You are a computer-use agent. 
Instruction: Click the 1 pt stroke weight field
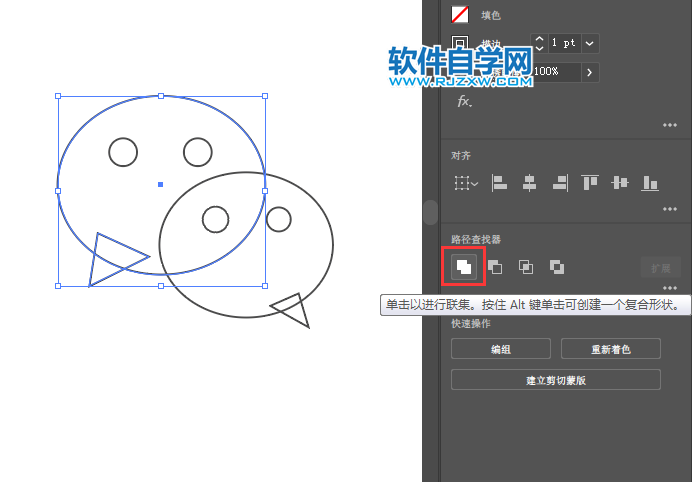564,43
